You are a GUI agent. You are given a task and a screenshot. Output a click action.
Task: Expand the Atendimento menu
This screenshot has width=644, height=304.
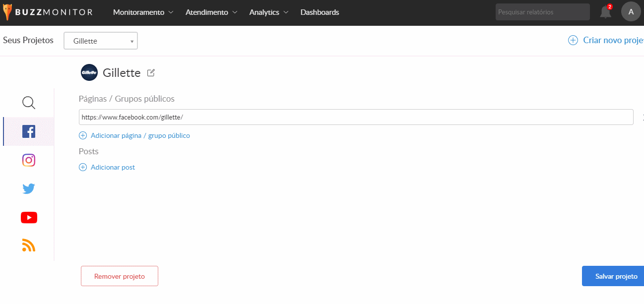coord(211,12)
